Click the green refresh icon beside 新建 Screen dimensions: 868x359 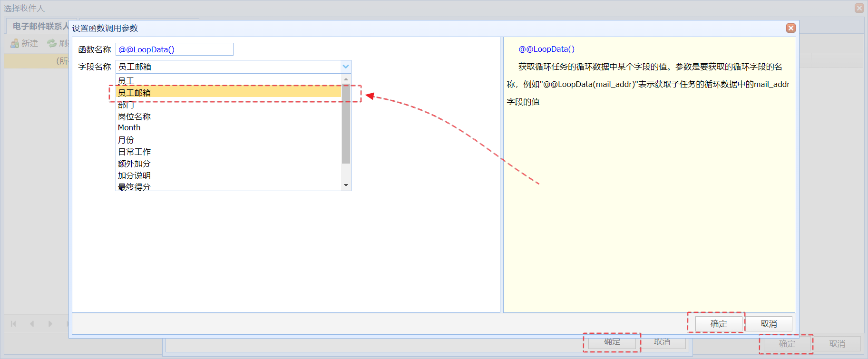pyautogui.click(x=51, y=43)
